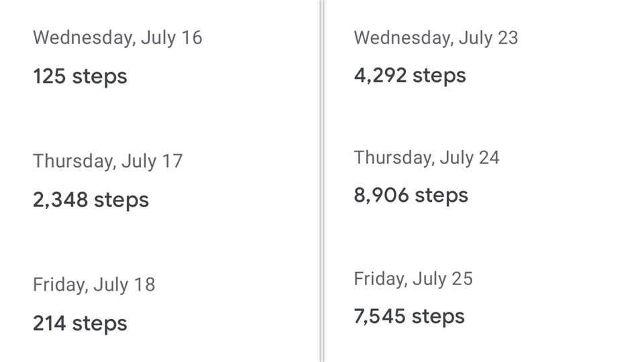
Task: Click the word "steps" after 8,906
Action: [441, 196]
